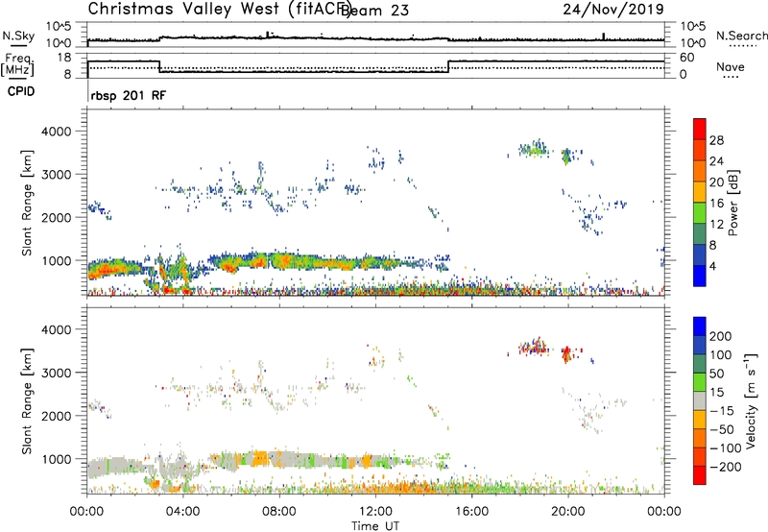Select the '20:00' time tick label
Screen dimensions: 768x532
tap(568, 512)
